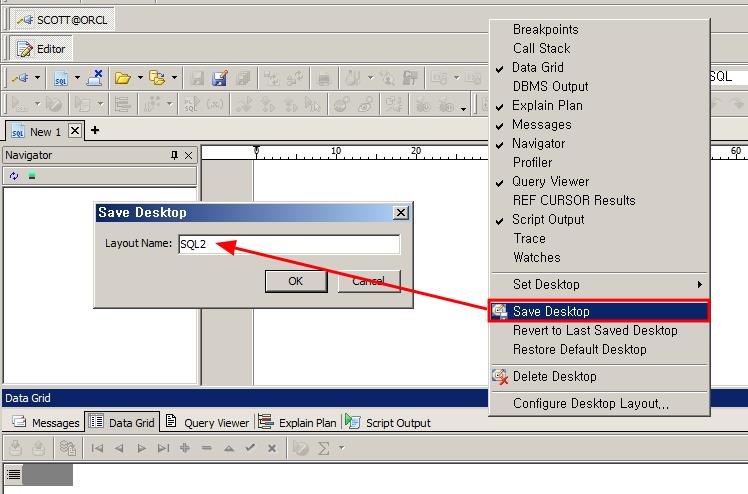Click the new SQL editor icon
The image size is (748, 494).
[61, 78]
